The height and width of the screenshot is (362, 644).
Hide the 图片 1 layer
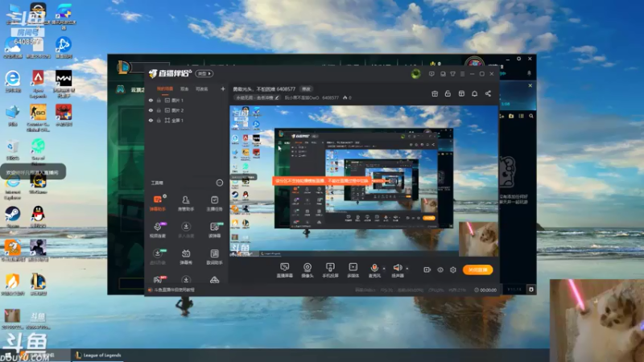pyautogui.click(x=151, y=100)
